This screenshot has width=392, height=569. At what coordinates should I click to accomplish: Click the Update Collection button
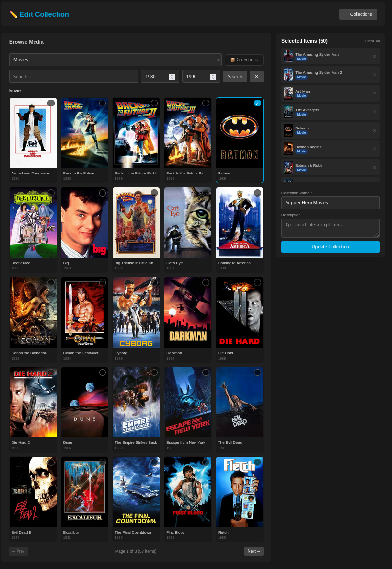[330, 246]
